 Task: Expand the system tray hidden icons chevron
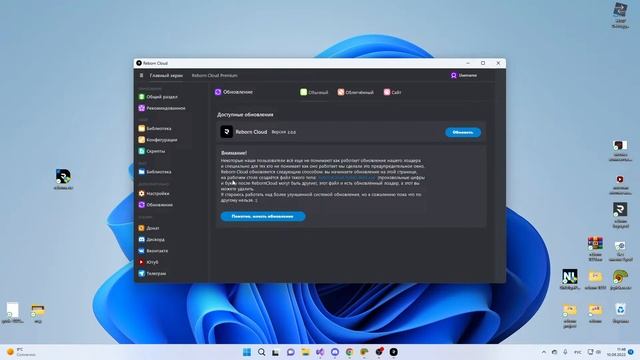pyautogui.click(x=544, y=352)
